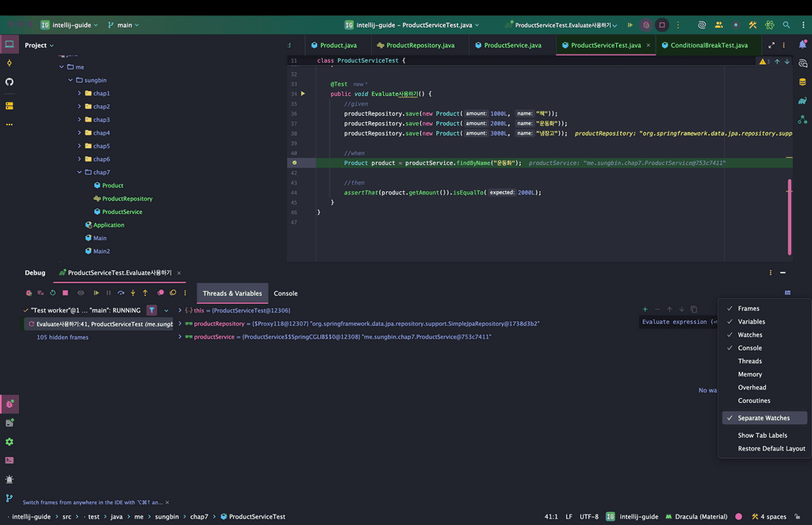Enable the Threads layout option

pyautogui.click(x=749, y=361)
